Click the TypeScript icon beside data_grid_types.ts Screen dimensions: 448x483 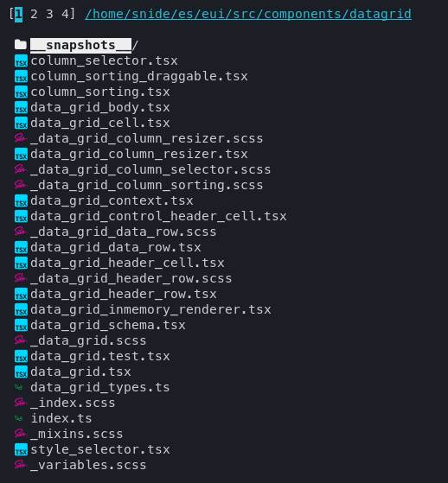click(x=19, y=387)
